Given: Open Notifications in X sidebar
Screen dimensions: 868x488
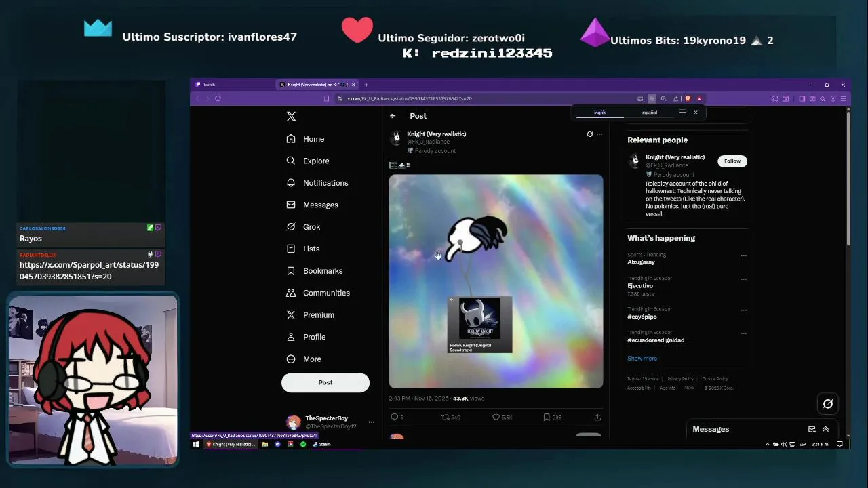Looking at the screenshot, I should pos(317,183).
